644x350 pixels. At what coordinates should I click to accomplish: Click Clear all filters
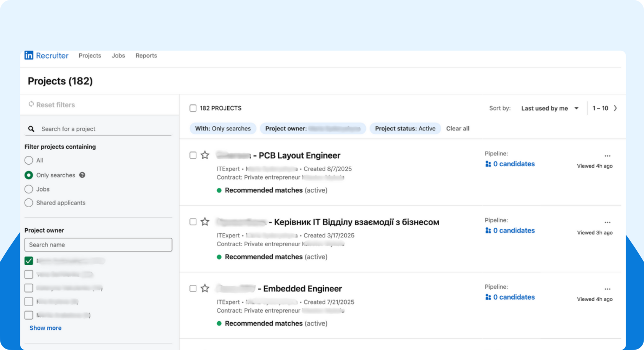458,129
